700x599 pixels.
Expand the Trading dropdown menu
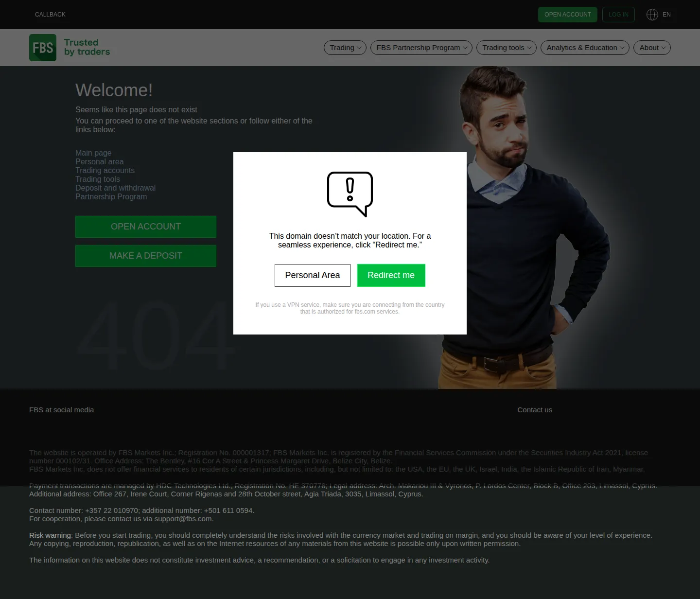(345, 48)
